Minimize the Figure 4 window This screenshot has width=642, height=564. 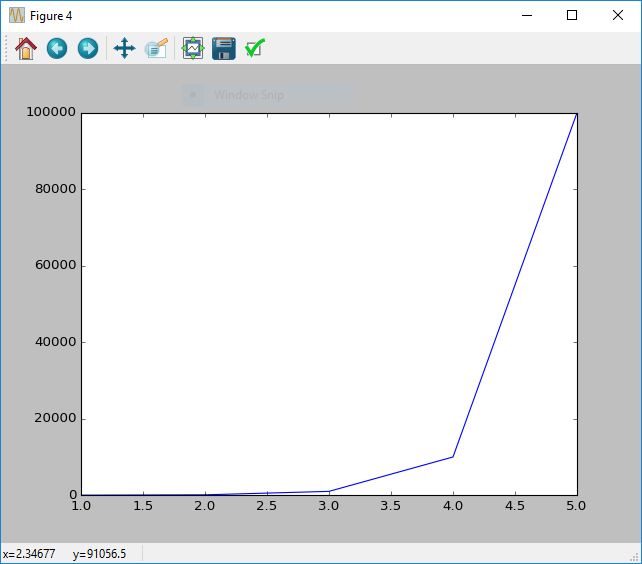pyautogui.click(x=525, y=15)
